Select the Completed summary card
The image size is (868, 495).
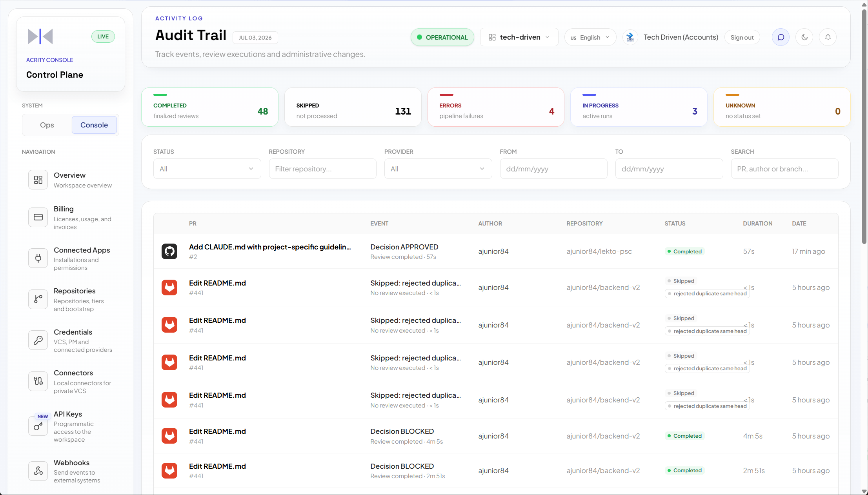point(210,107)
